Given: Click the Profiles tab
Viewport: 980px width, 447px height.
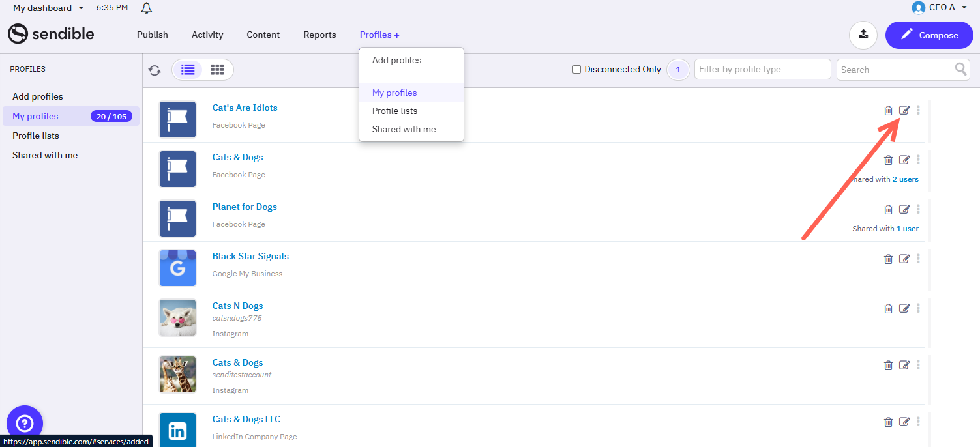Looking at the screenshot, I should tap(379, 35).
